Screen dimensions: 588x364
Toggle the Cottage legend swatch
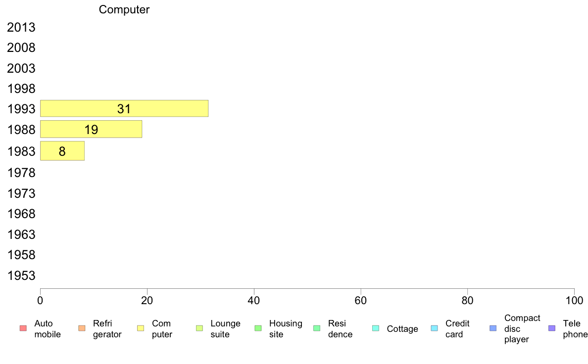pyautogui.click(x=376, y=328)
